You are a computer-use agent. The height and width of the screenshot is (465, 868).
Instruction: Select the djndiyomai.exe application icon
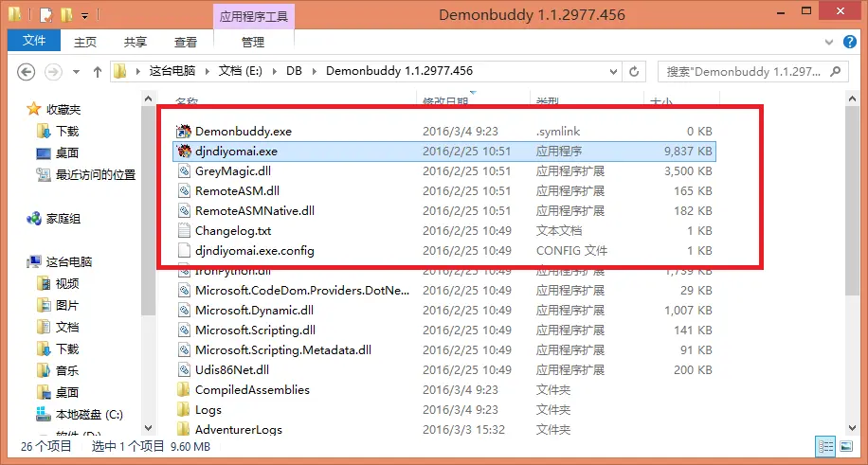point(185,151)
